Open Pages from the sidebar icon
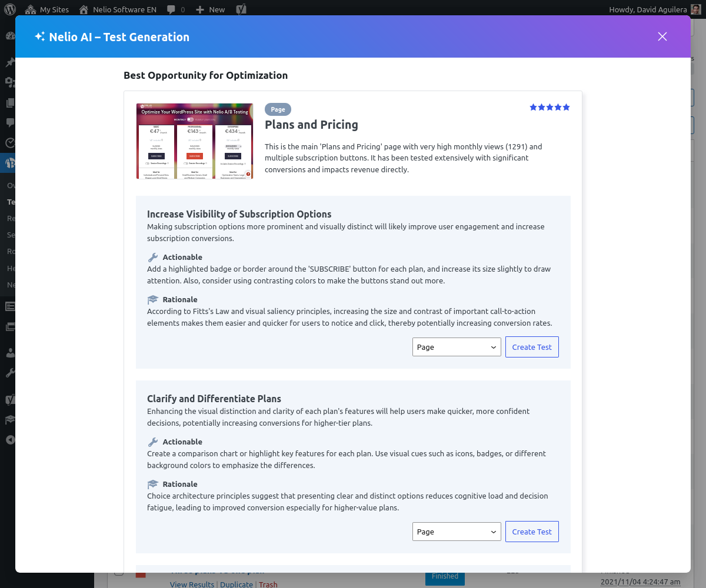The image size is (706, 588). click(10, 102)
